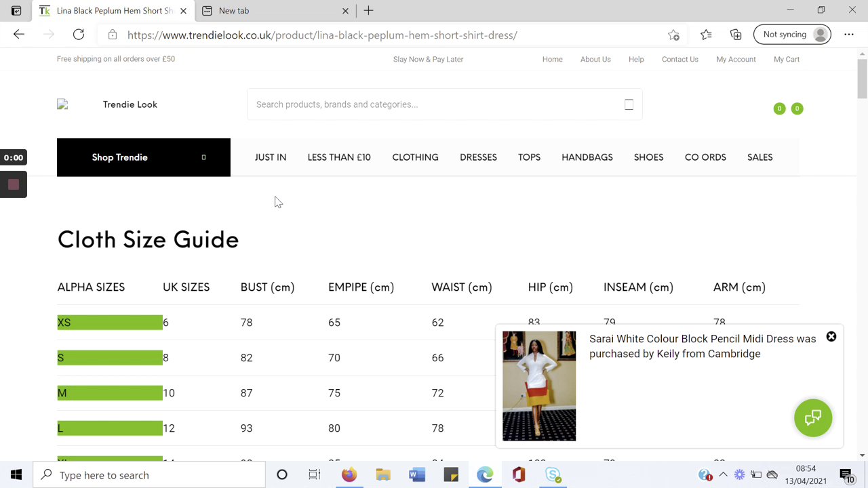Click the Contact Us link

click(x=679, y=59)
